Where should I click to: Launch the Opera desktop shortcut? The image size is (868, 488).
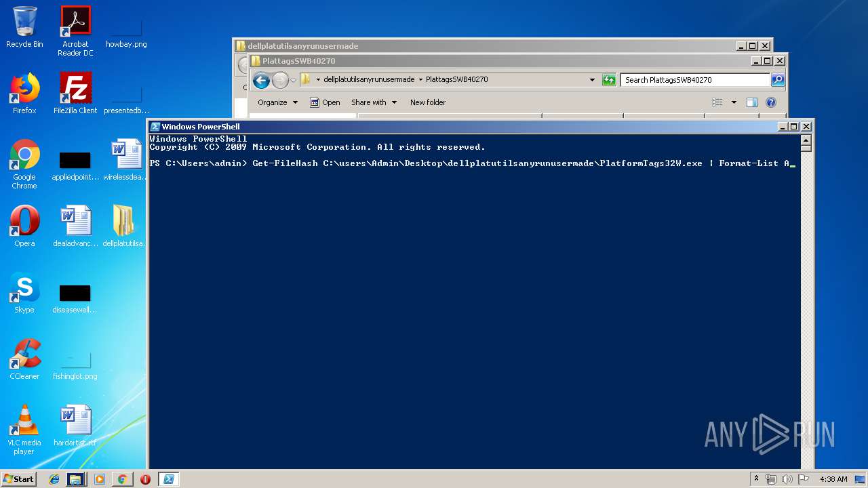[24, 226]
